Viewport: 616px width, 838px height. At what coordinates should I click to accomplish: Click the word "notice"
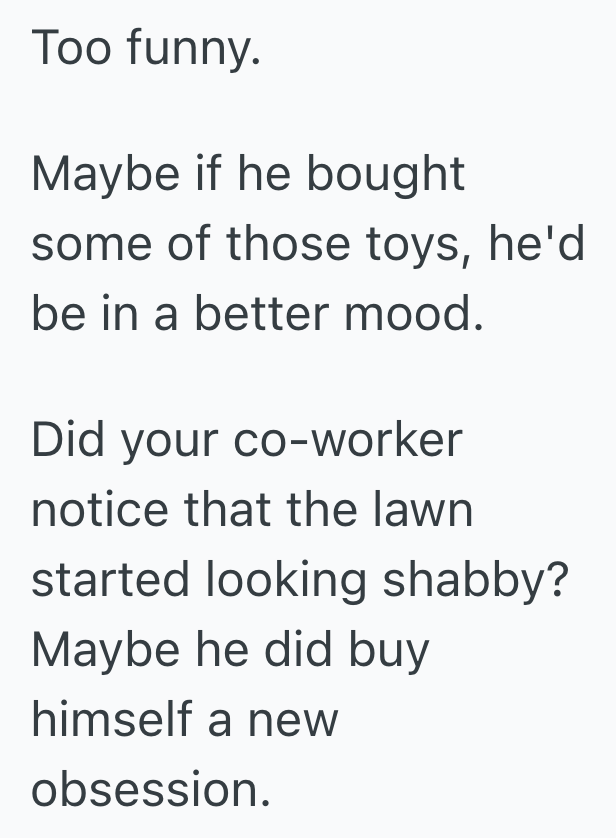point(101,510)
